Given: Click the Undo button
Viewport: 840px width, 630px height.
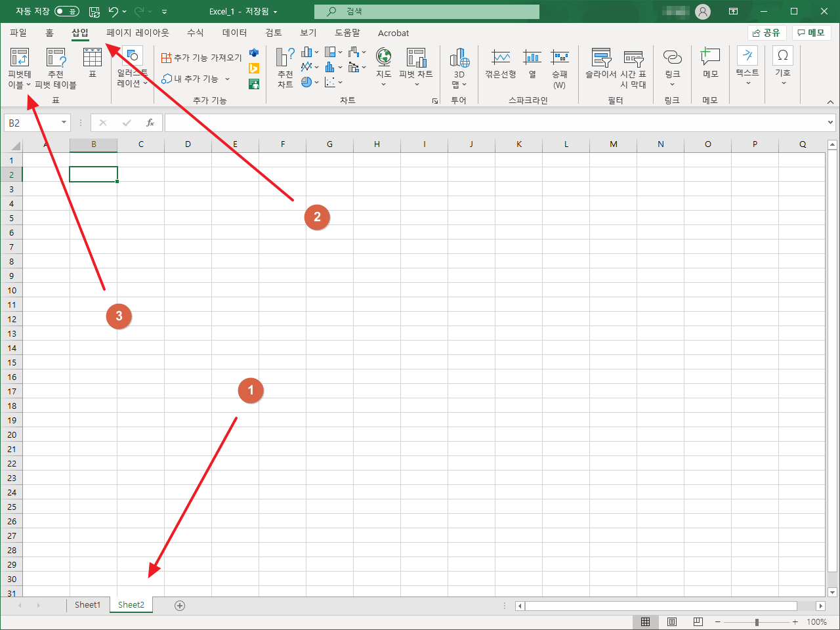Looking at the screenshot, I should tap(113, 11).
